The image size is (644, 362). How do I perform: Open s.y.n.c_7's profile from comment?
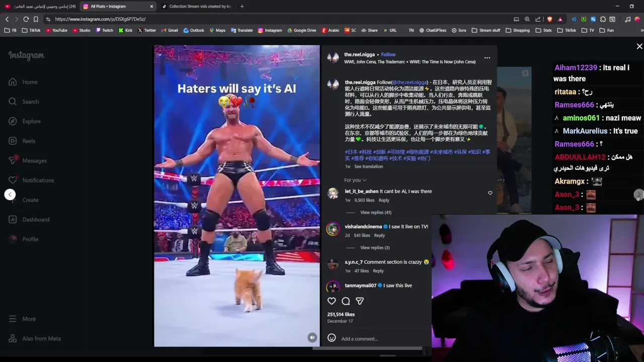354,262
